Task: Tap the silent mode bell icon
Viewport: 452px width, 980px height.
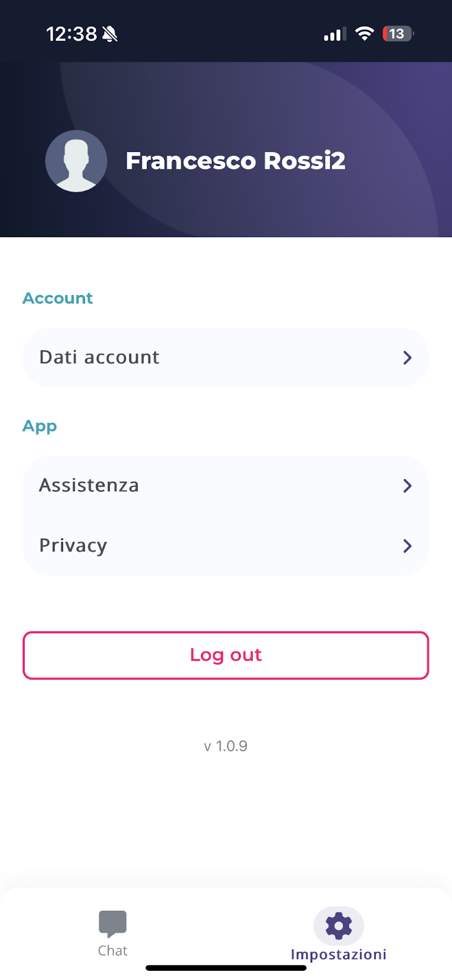Action: tap(110, 34)
